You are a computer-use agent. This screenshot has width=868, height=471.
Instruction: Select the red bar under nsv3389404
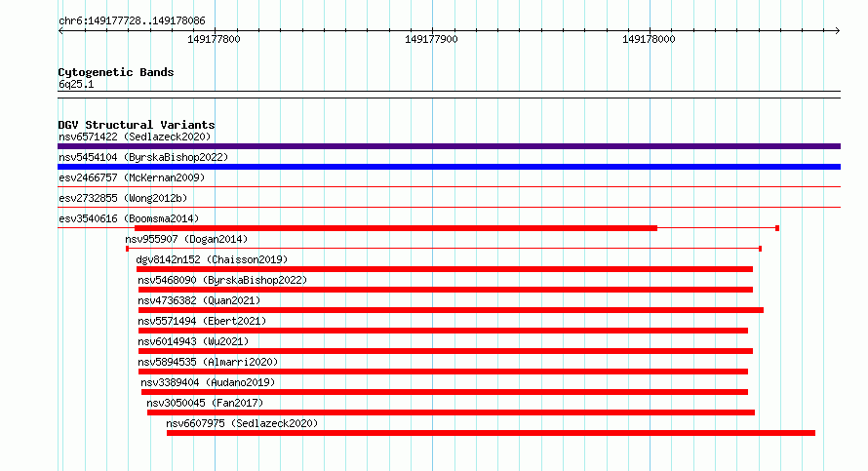(445, 392)
